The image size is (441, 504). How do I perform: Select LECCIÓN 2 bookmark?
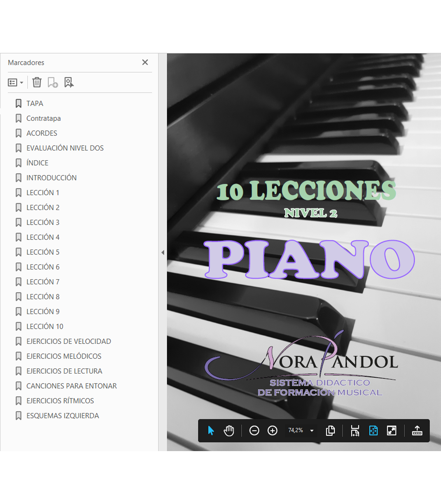click(x=43, y=208)
